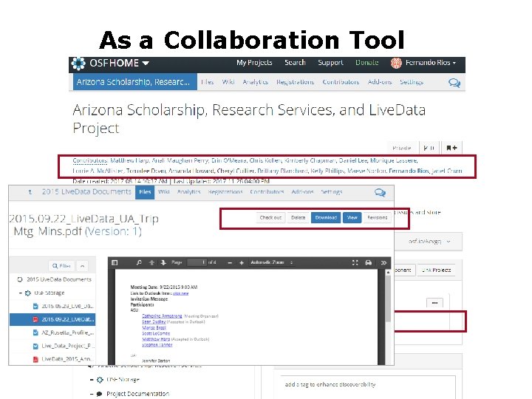
Task: Click the blue View button
Action: coord(352,217)
